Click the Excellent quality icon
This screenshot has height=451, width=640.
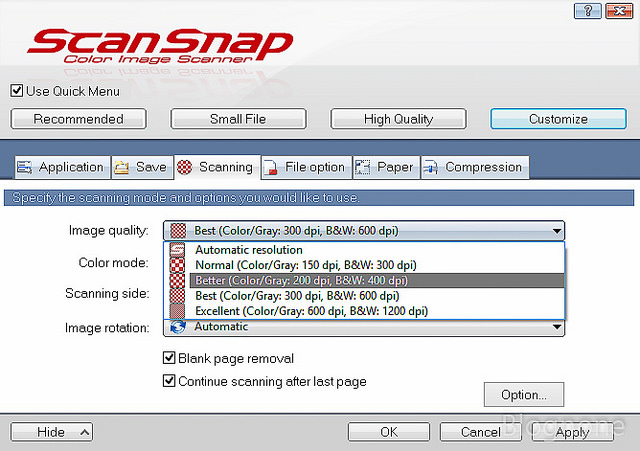point(177,311)
